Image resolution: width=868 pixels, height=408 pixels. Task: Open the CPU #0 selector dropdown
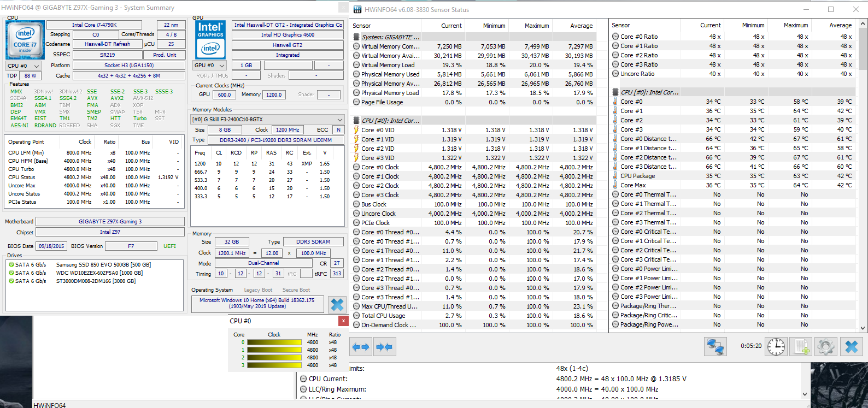24,66
